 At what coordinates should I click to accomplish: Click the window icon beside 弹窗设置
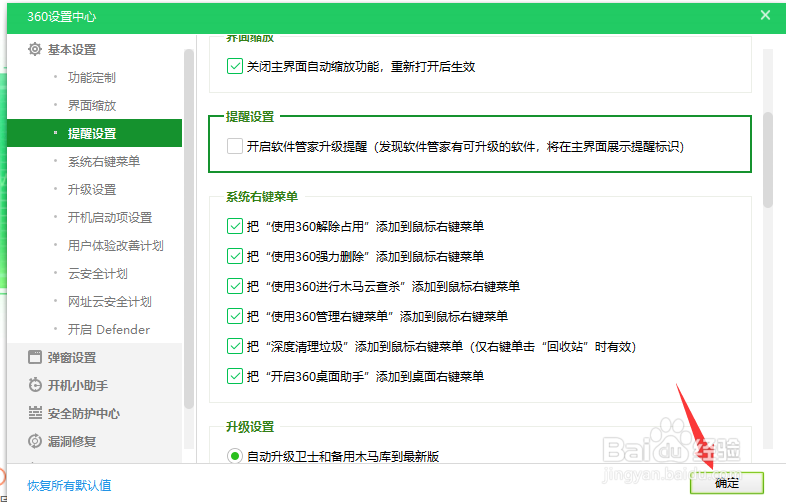35,357
